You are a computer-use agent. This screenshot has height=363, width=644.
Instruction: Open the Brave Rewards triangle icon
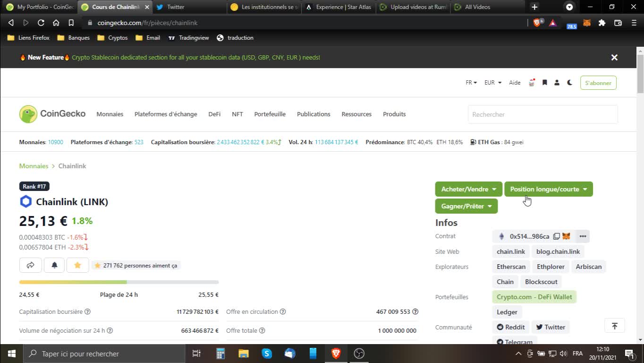pos(553,23)
